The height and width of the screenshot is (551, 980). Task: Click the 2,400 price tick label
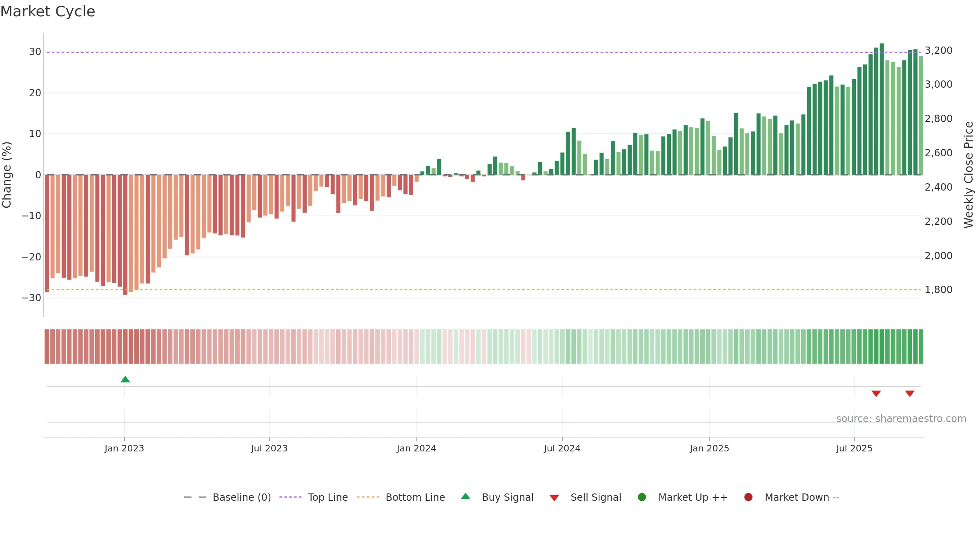click(939, 187)
